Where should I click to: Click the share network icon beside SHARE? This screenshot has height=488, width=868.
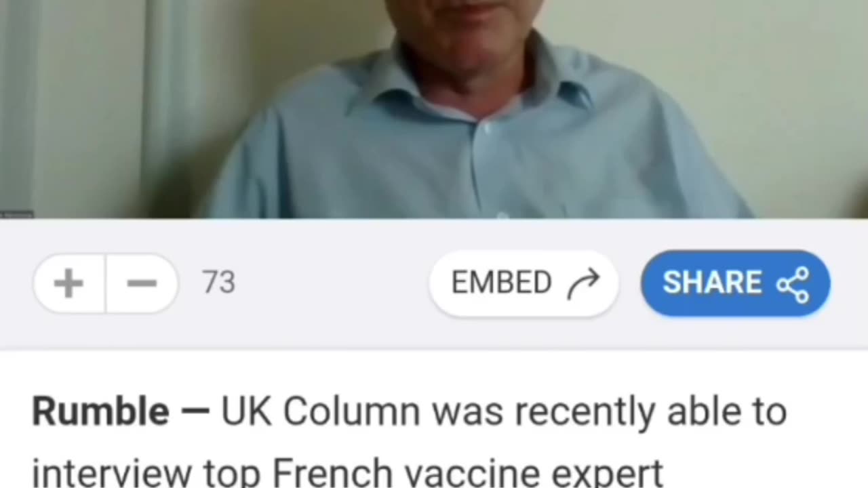793,284
